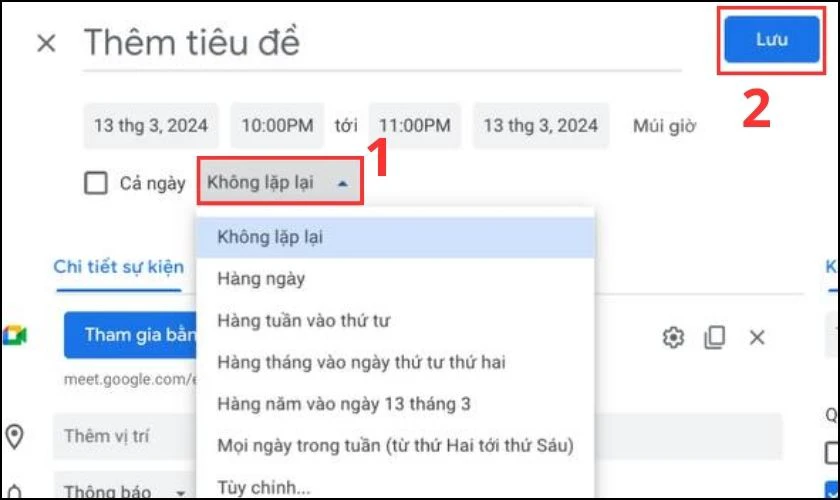Select Hàng năm vào ngày 13 tháng 3
840x500 pixels.
tap(395, 404)
